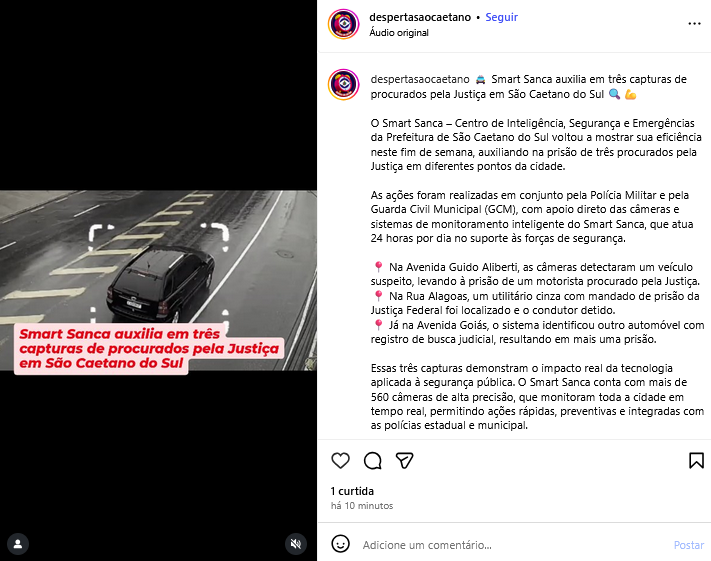Click the header profile avatar
The height and width of the screenshot is (561, 711).
click(x=344, y=24)
